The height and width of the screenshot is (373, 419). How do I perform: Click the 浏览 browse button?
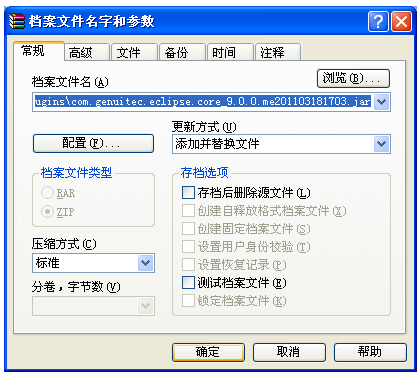pyautogui.click(x=353, y=78)
